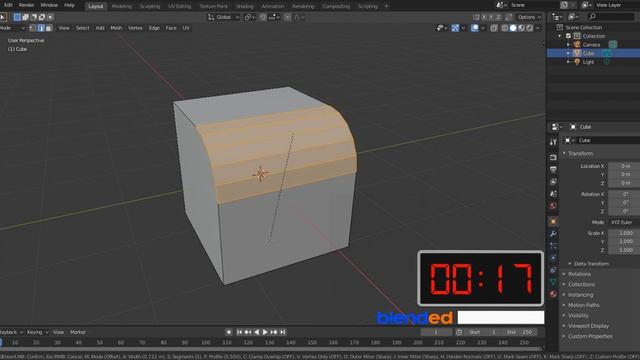
Task: Expand the Cube row in outliner
Action: (x=568, y=53)
